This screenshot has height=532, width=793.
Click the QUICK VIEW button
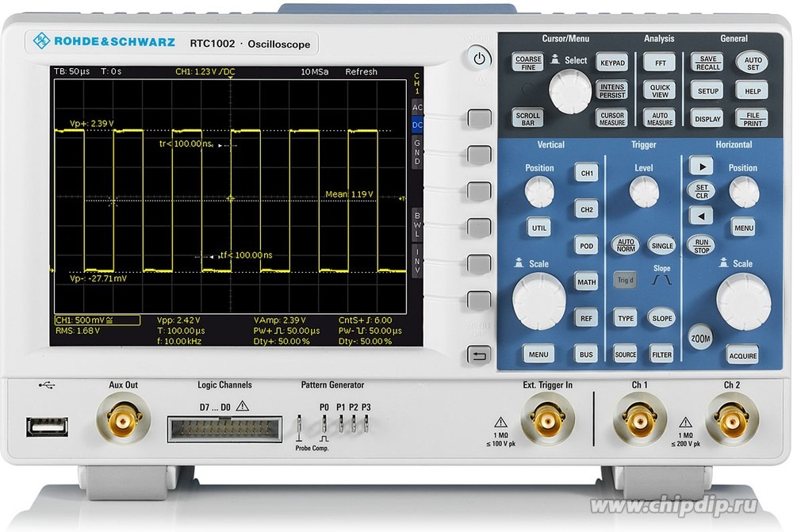click(660, 90)
